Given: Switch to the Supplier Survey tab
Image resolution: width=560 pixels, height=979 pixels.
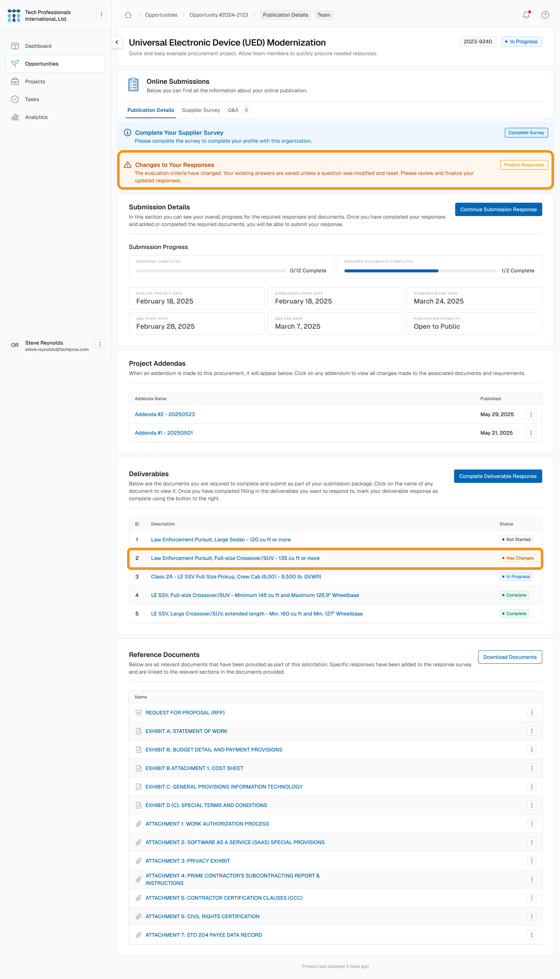Looking at the screenshot, I should pos(201,110).
